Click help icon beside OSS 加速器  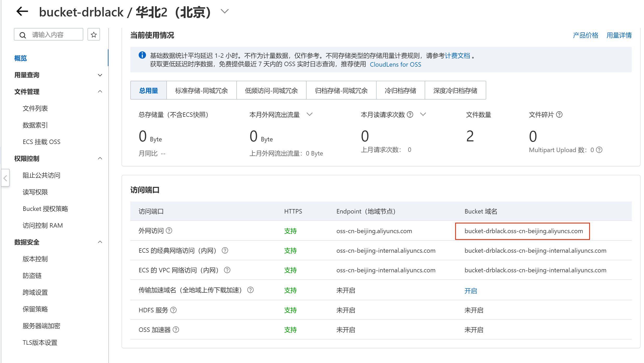(x=176, y=330)
